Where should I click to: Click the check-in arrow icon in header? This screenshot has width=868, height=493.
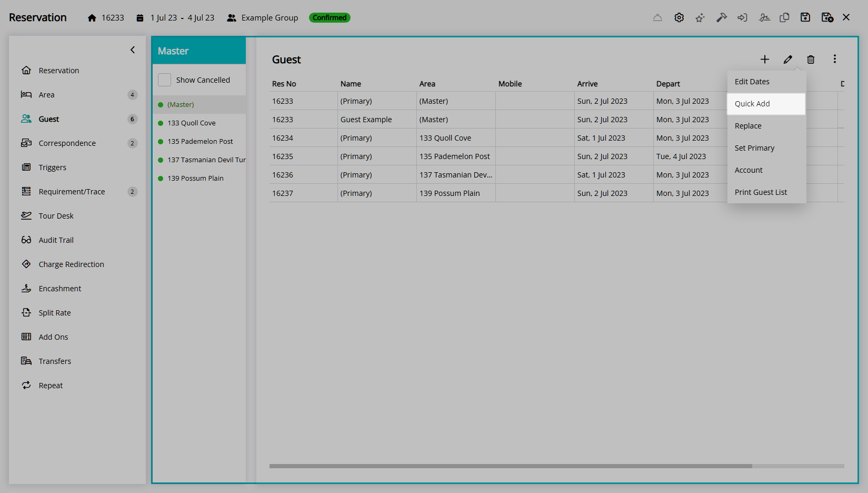[x=742, y=17]
